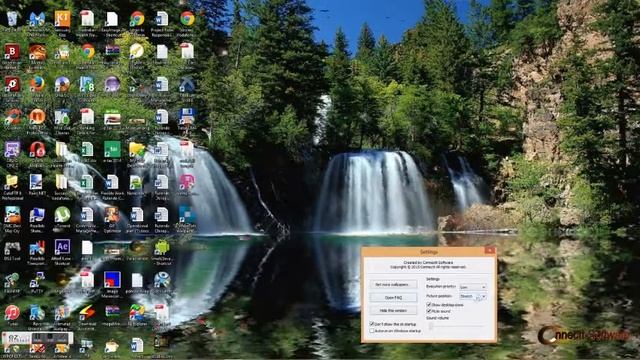Click the yellow key circle desktop shortcut
The image size is (640, 360).
(137, 52)
